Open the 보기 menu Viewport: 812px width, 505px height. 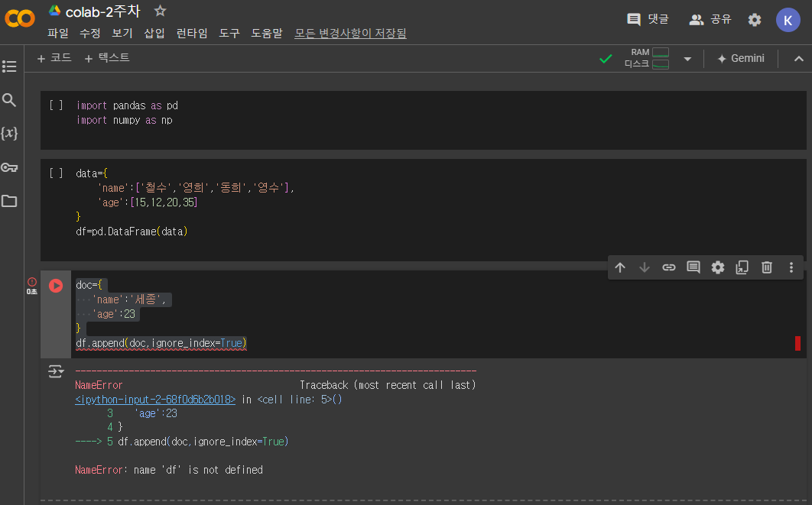coord(122,33)
